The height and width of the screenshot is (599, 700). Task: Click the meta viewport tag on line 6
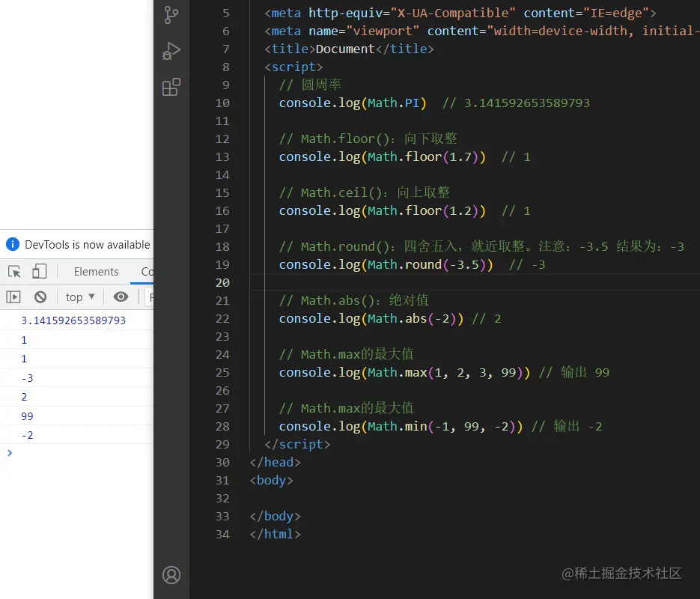pyautogui.click(x=482, y=31)
